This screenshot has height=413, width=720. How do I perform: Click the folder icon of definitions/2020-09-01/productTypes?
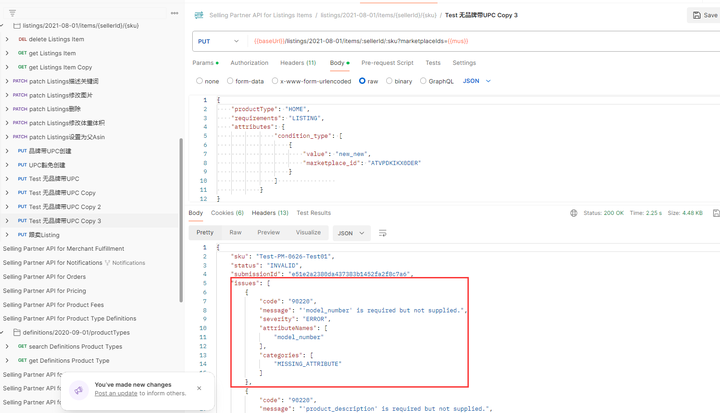tap(17, 333)
